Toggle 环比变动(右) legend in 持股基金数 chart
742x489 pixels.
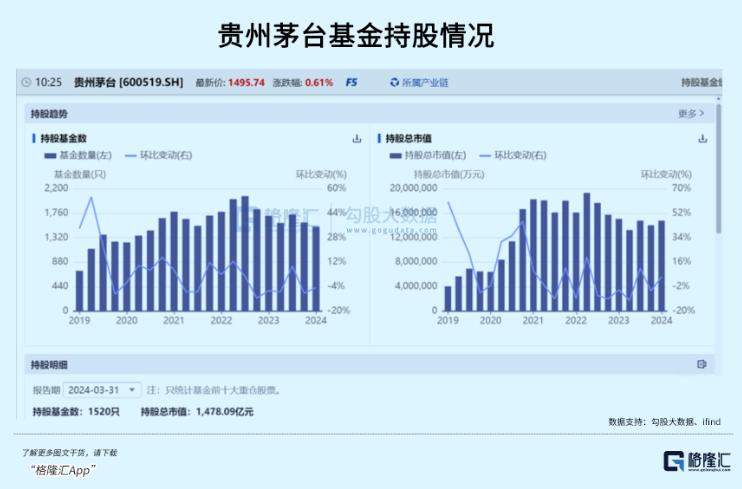pyautogui.click(x=159, y=155)
